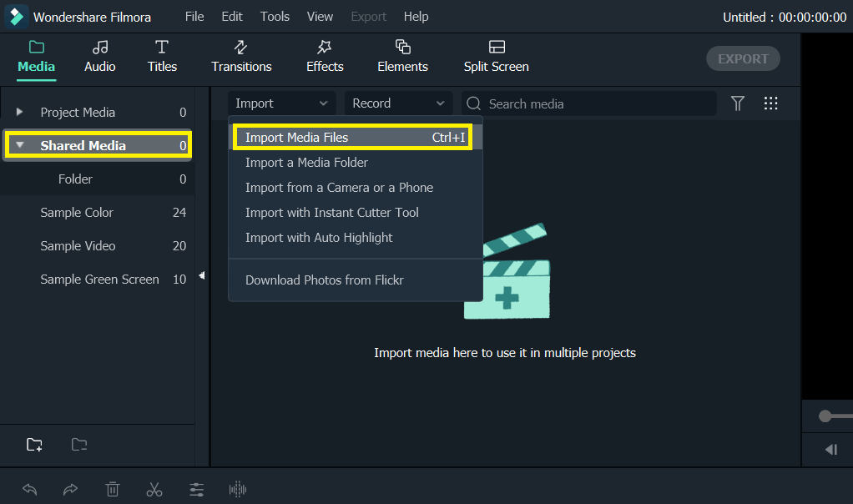
Task: Open the Edit menu
Action: click(x=232, y=17)
